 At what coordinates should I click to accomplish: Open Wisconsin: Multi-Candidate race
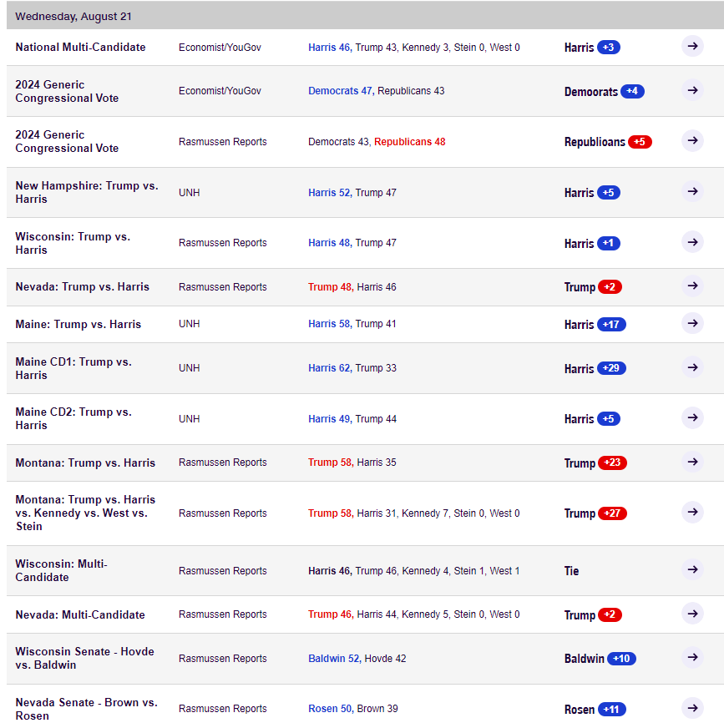pos(61,570)
